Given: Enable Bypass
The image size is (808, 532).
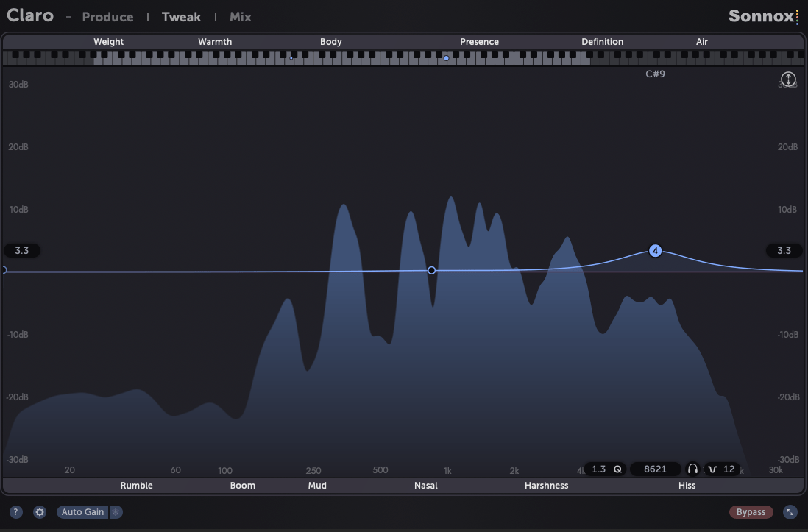Looking at the screenshot, I should pyautogui.click(x=751, y=511).
